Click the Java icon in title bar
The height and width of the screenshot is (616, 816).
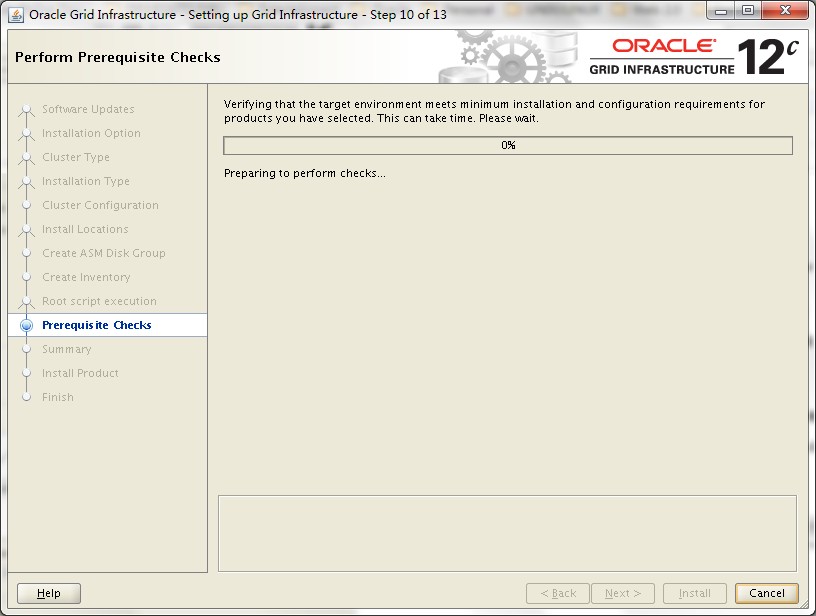tap(16, 15)
